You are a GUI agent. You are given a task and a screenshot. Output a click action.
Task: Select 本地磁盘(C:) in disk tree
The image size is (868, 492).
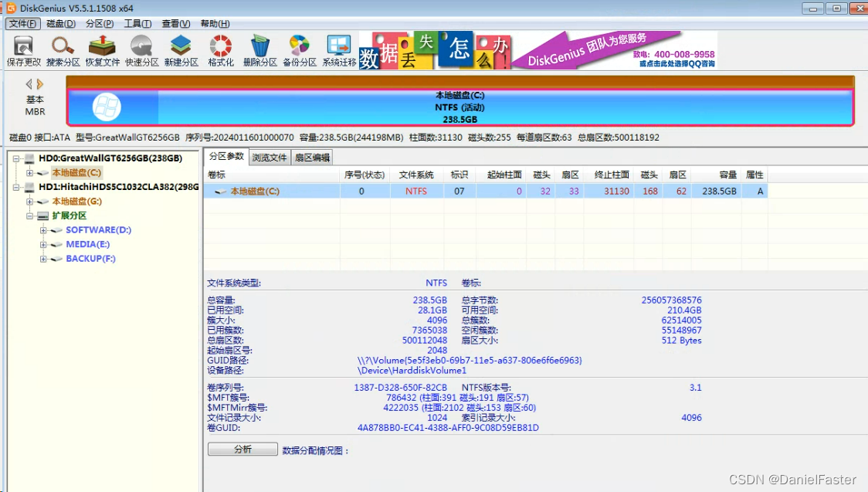click(x=76, y=173)
